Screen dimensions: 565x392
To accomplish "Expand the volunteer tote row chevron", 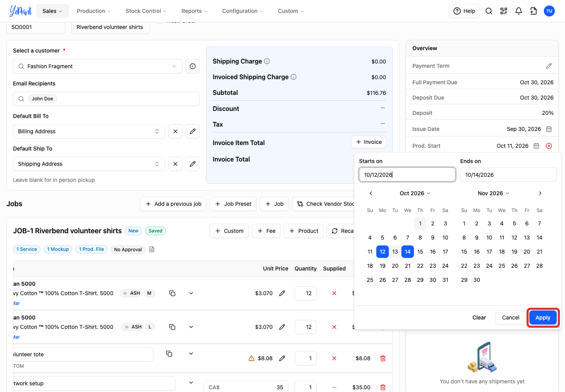I will point(191,354).
